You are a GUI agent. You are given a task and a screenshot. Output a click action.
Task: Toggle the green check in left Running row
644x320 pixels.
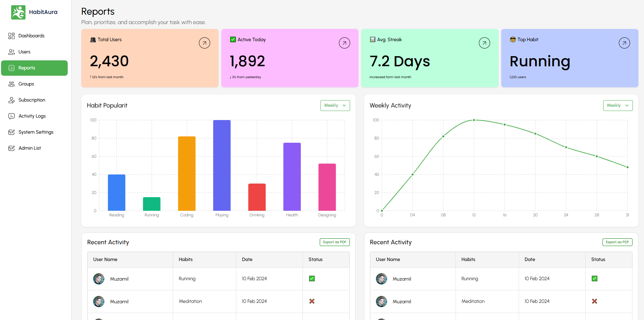(312, 278)
